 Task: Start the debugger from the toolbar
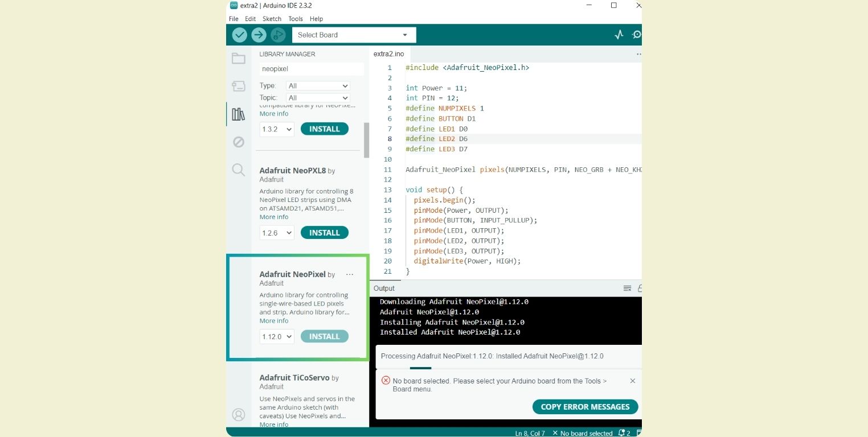277,35
